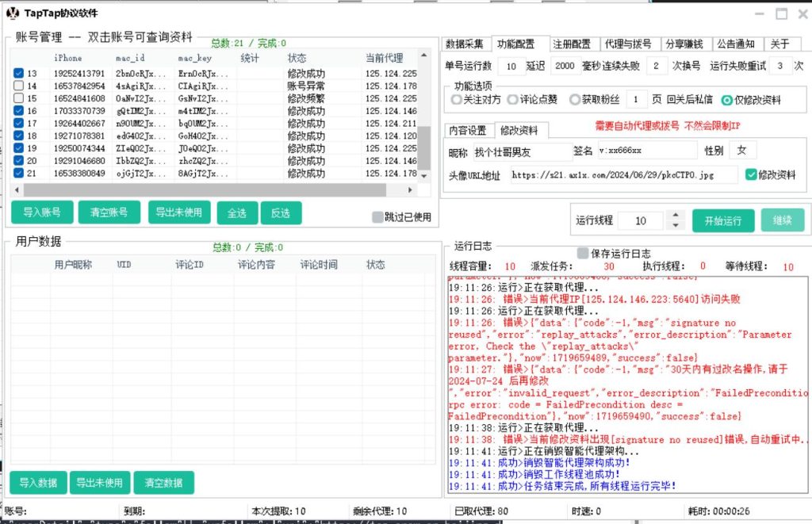Toggle the 保存运行日志 checkbox
The image size is (812, 524).
583,253
